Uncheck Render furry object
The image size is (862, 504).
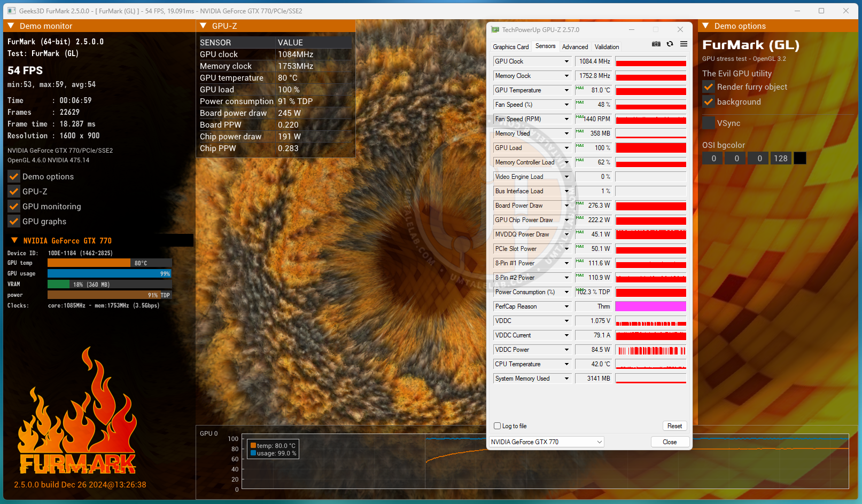click(x=709, y=87)
